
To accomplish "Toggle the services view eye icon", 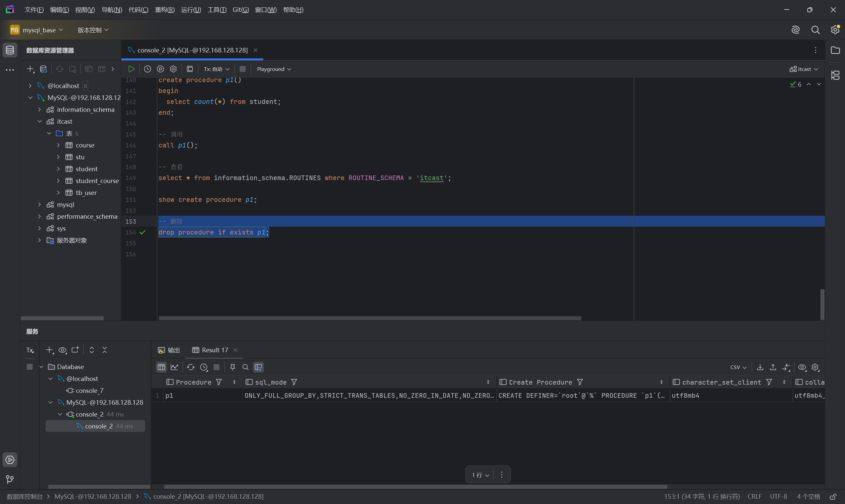I will click(62, 350).
